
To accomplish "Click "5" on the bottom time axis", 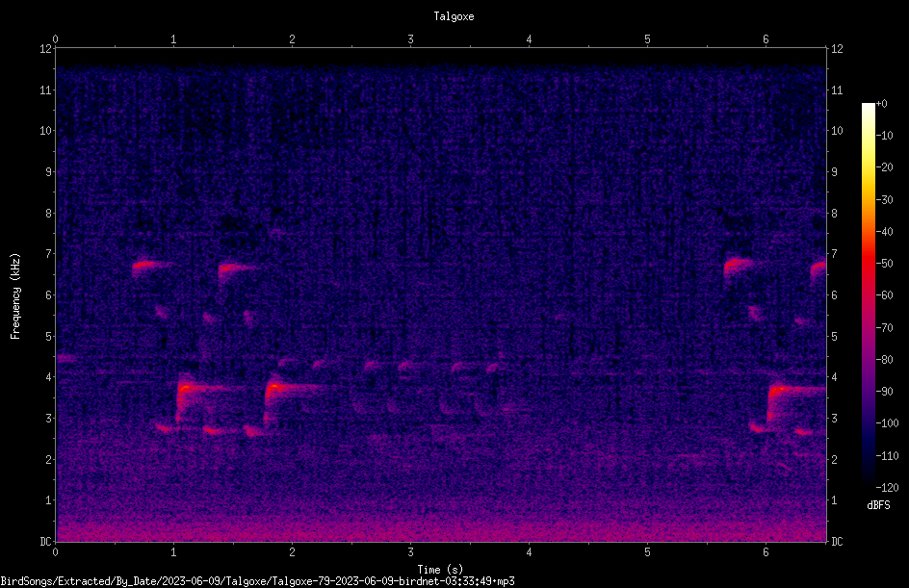I will click(647, 552).
